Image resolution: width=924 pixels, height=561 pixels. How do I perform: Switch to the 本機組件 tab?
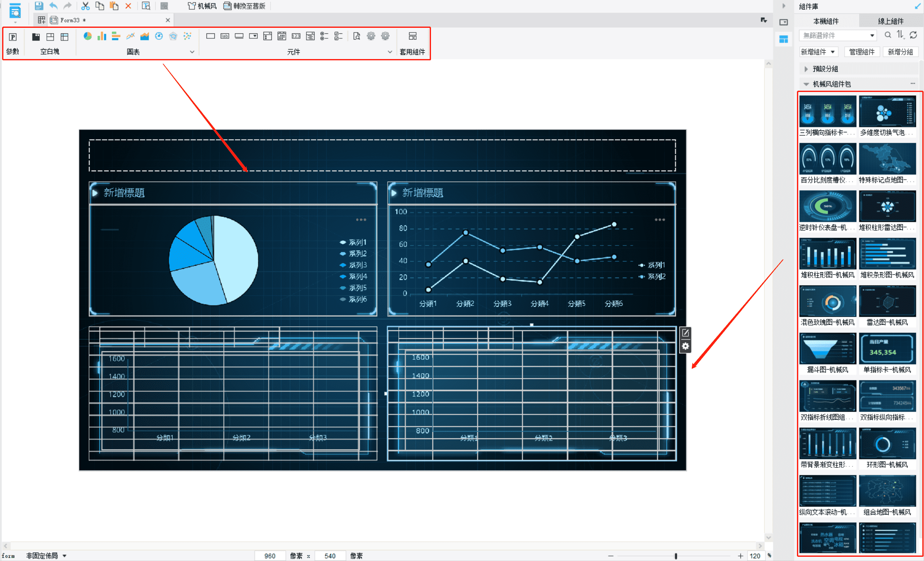point(826,21)
